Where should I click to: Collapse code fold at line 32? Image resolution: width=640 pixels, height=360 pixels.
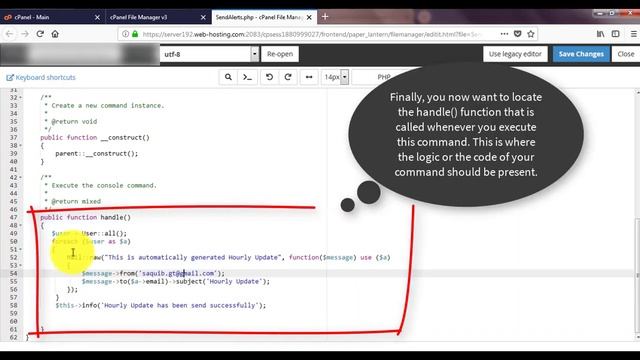pyautogui.click(x=20, y=98)
